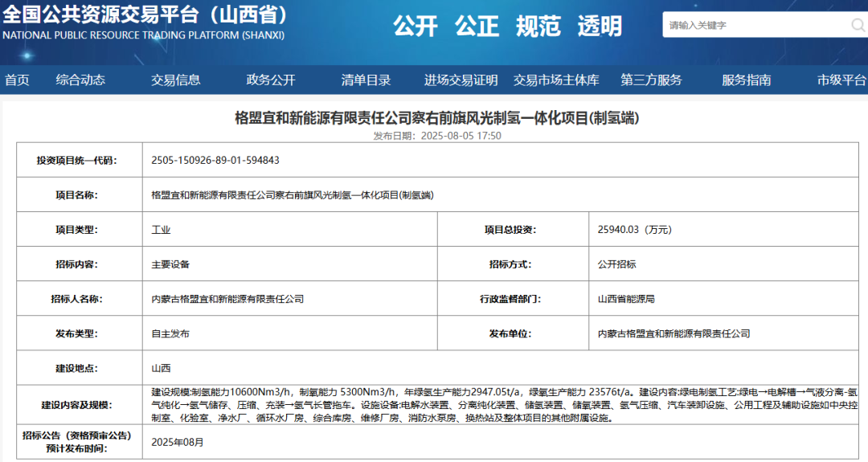Open the 交易信息 menu
868x462 pixels.
(x=175, y=80)
